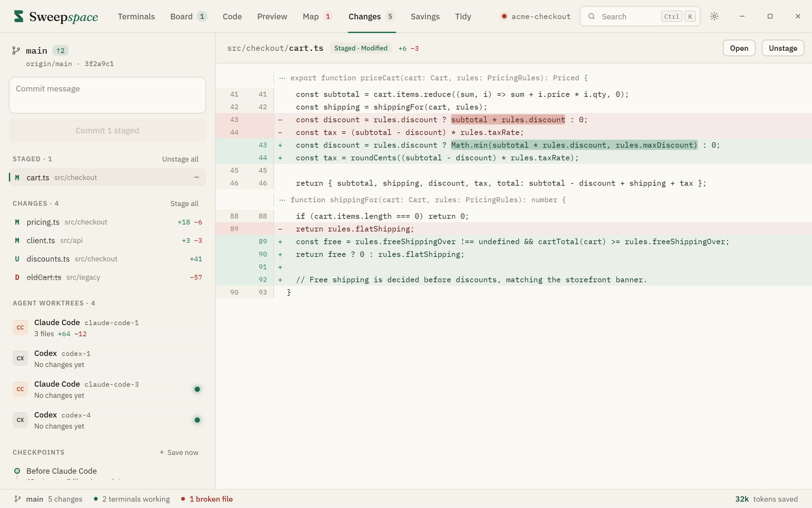Open the acme-checkout project selector
Viewport: 812px width, 508px height.
coord(536,16)
